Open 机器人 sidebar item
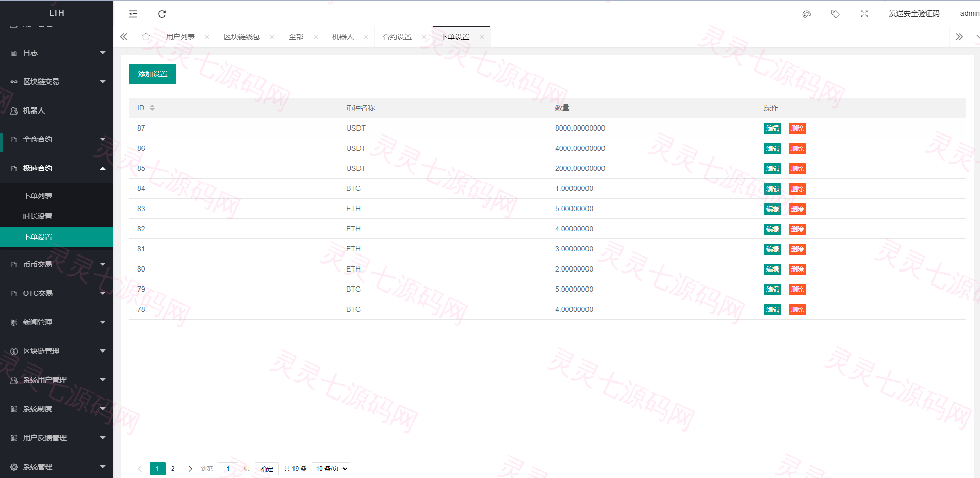The width and height of the screenshot is (980, 478). tap(57, 110)
